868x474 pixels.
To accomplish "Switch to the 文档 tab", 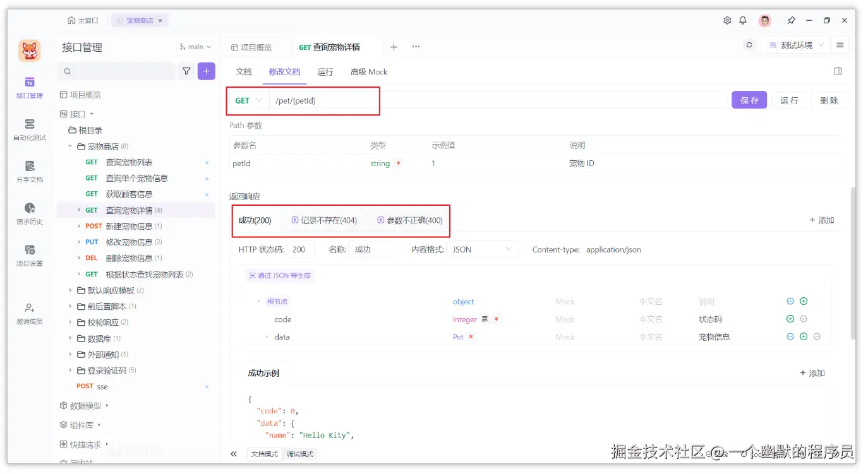I will tap(243, 71).
